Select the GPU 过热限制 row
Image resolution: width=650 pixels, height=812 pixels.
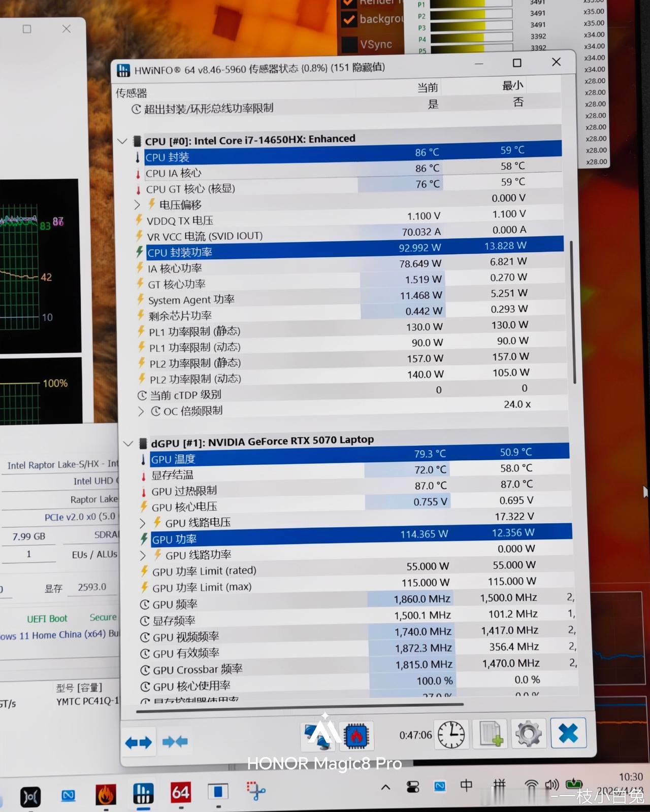pyautogui.click(x=356, y=488)
